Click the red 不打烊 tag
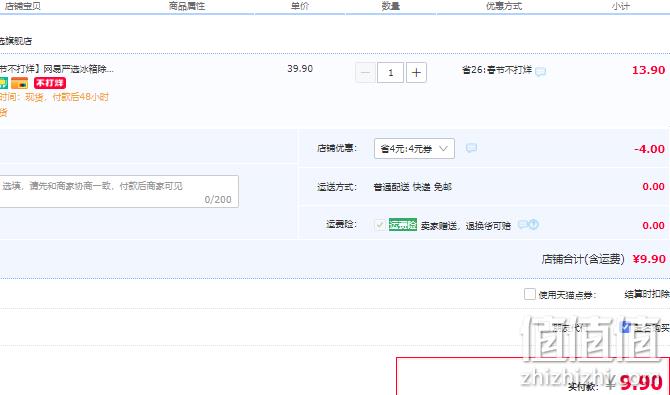This screenshot has height=395, width=670. tap(50, 83)
